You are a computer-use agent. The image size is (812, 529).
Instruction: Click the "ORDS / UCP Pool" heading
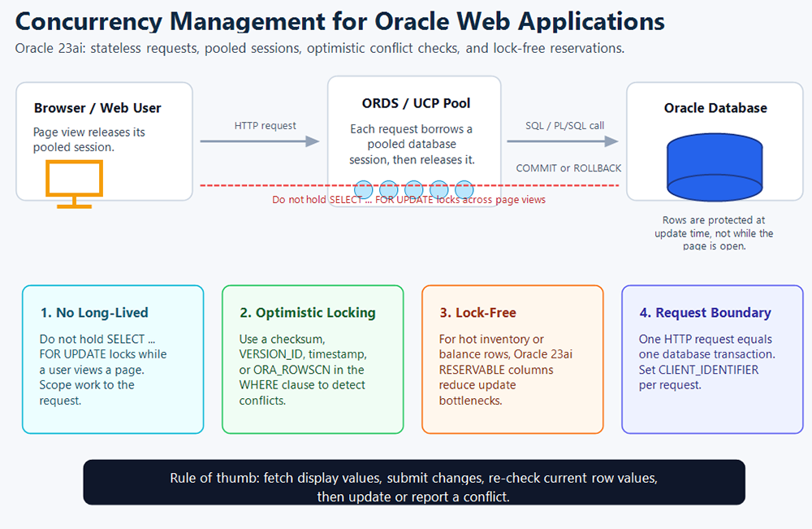(416, 103)
